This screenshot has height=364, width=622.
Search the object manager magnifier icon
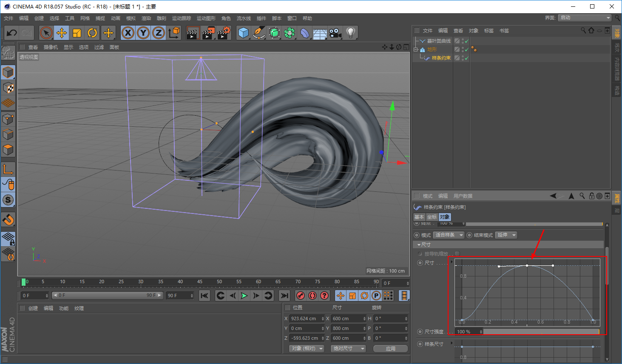coord(583,30)
